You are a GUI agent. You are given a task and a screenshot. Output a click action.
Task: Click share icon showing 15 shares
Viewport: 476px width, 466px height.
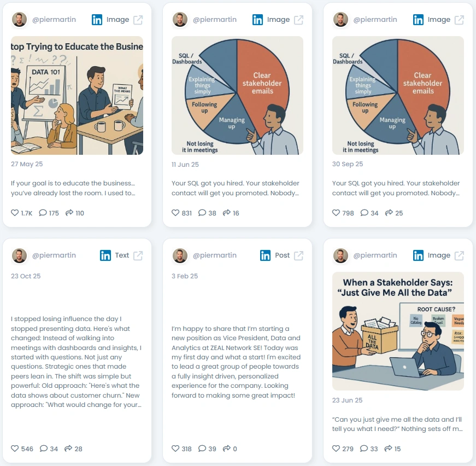388,448
